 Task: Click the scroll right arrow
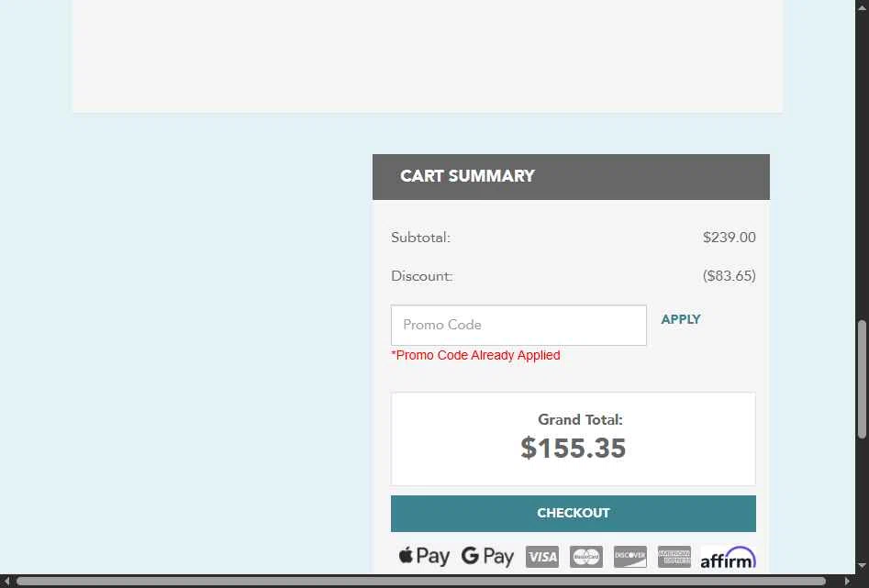point(847,582)
